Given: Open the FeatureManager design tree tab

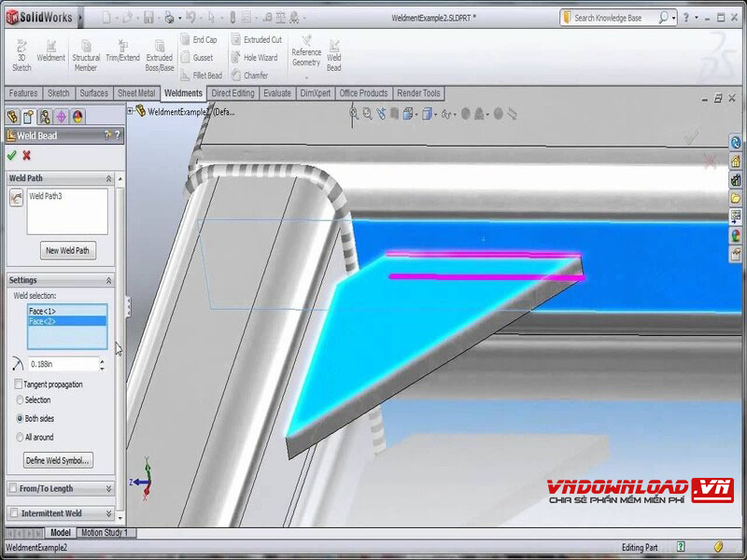Looking at the screenshot, I should [13, 116].
